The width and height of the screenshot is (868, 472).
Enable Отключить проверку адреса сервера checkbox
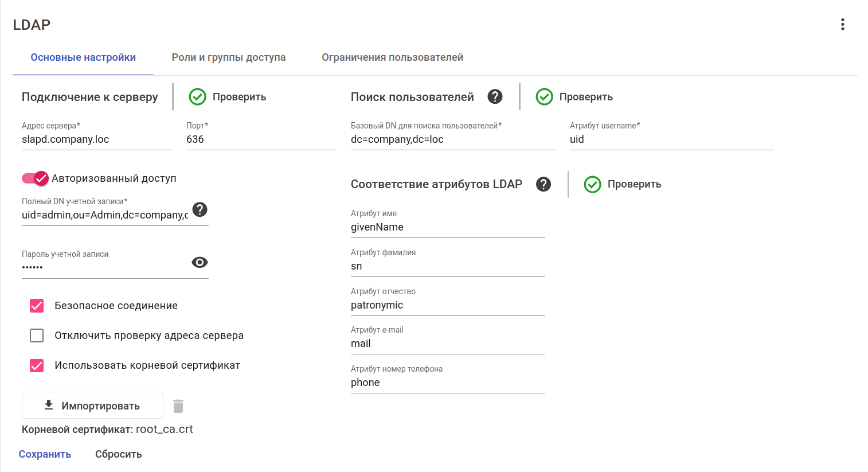[x=37, y=336]
